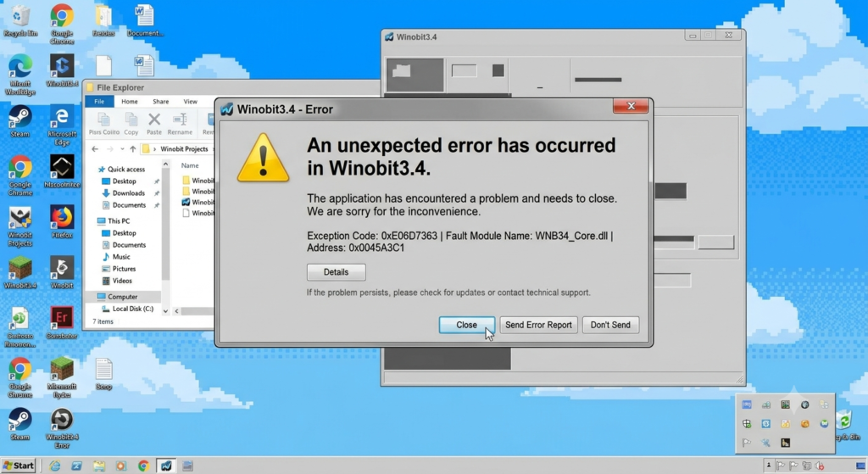868x474 pixels.
Task: Click active Winobit taskbar icon
Action: coord(166,466)
